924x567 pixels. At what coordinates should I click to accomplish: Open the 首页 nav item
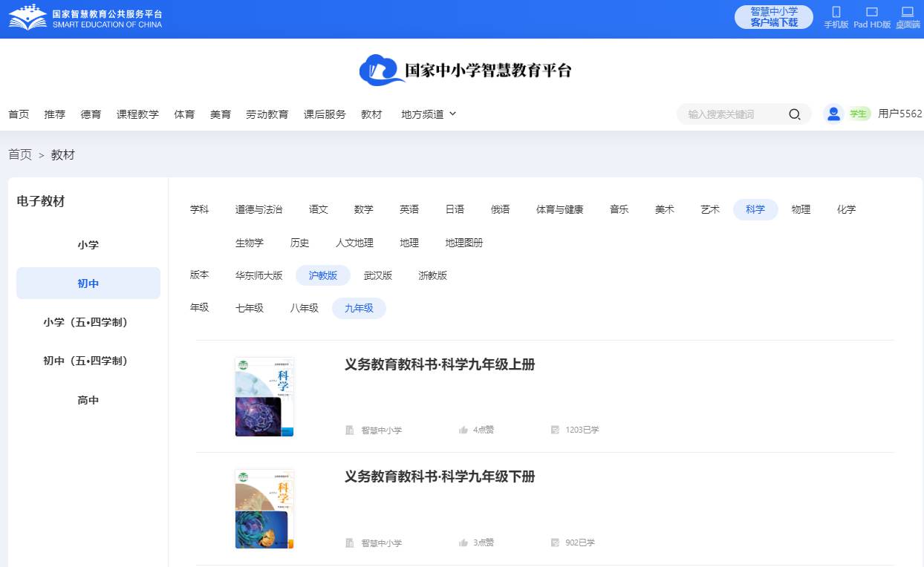(19, 114)
